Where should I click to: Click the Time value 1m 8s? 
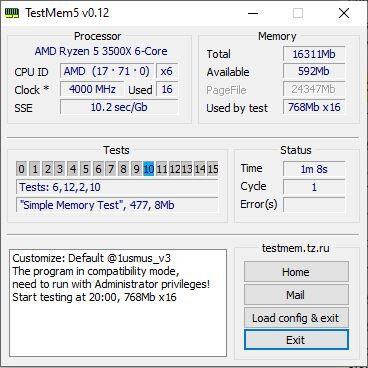point(314,169)
